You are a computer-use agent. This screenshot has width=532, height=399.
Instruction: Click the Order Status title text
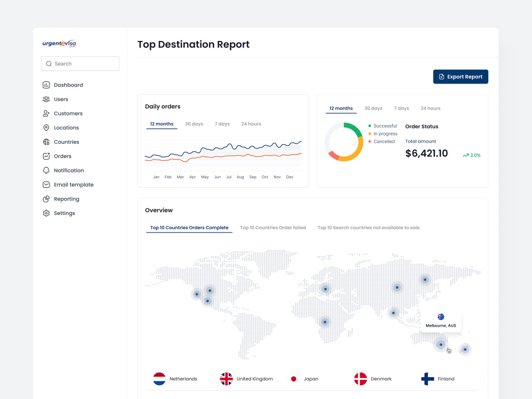(x=422, y=127)
